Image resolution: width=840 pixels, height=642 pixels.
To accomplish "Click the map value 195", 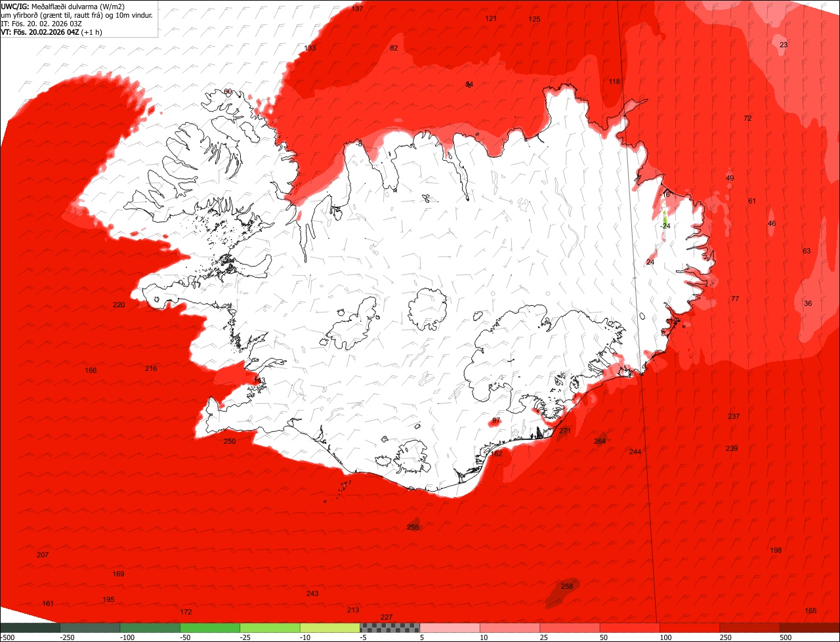I will coord(108,599).
